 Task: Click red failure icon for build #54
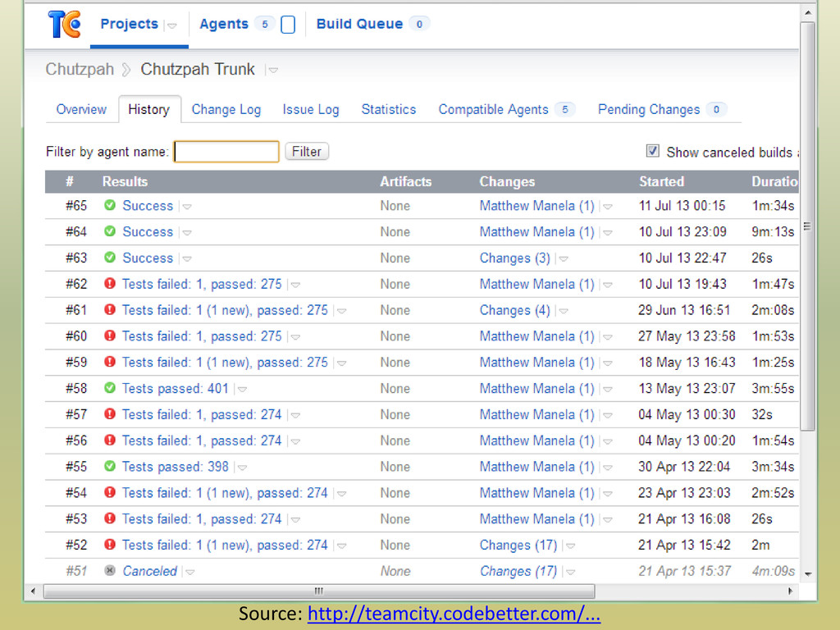click(110, 492)
